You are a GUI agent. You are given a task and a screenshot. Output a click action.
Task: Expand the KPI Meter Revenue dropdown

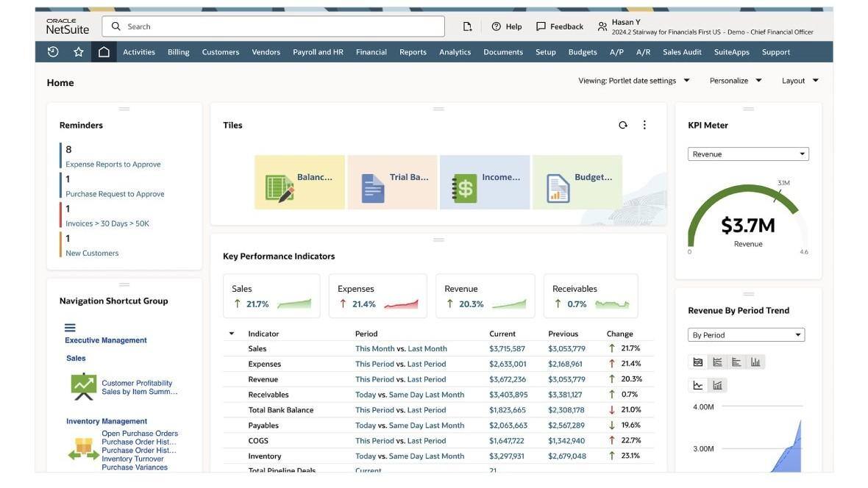pyautogui.click(x=748, y=154)
